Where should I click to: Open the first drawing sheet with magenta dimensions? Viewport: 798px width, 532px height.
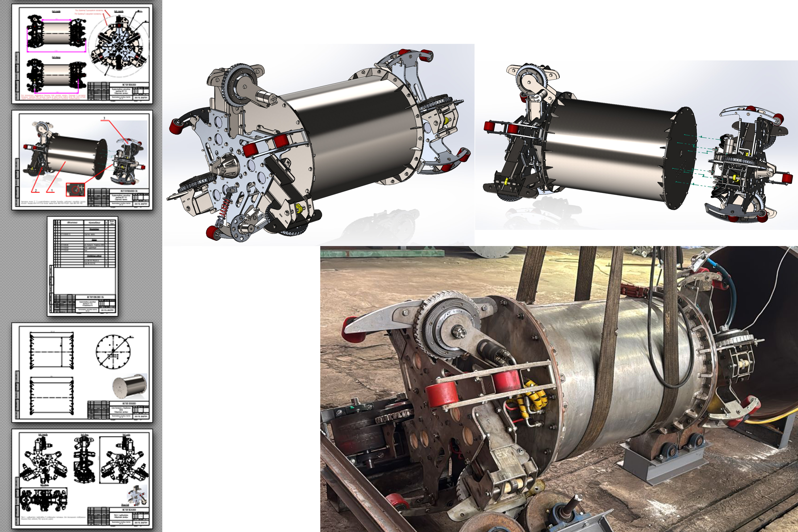pos(82,54)
